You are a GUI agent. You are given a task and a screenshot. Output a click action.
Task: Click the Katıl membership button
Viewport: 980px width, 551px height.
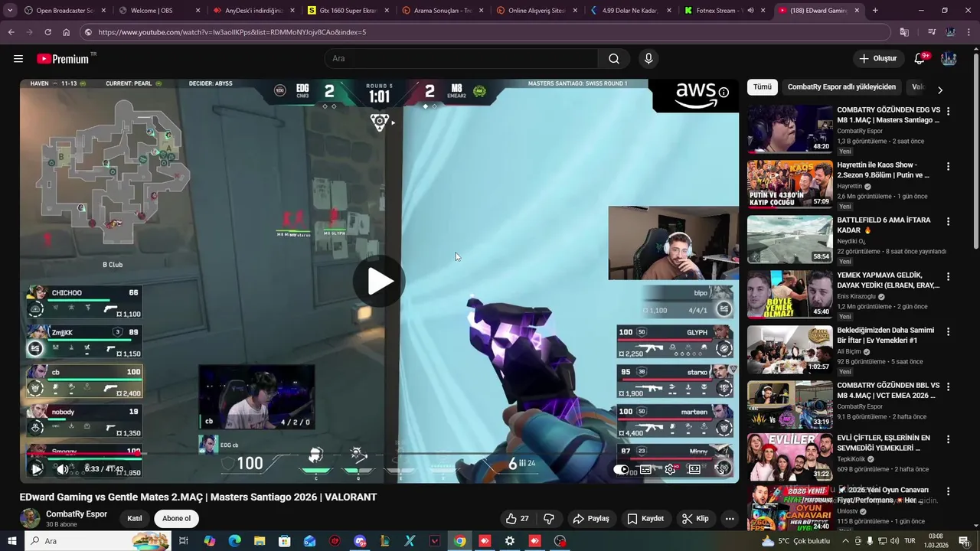click(x=135, y=519)
